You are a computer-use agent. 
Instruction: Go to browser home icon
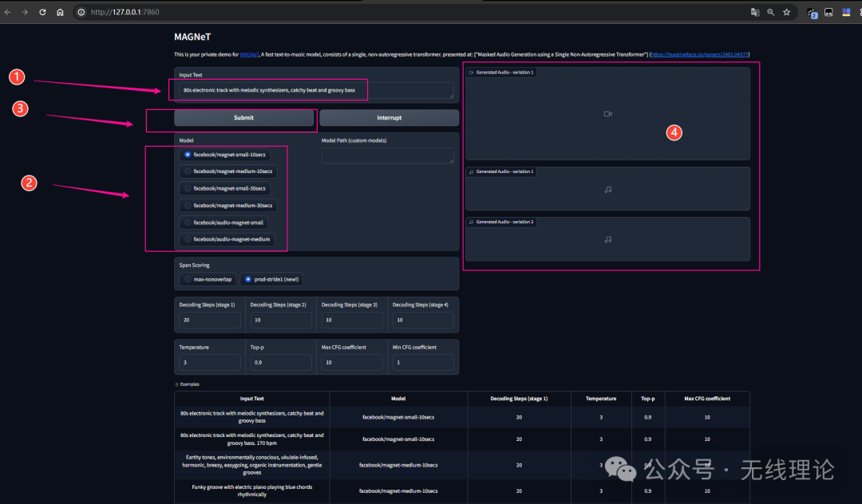(60, 12)
